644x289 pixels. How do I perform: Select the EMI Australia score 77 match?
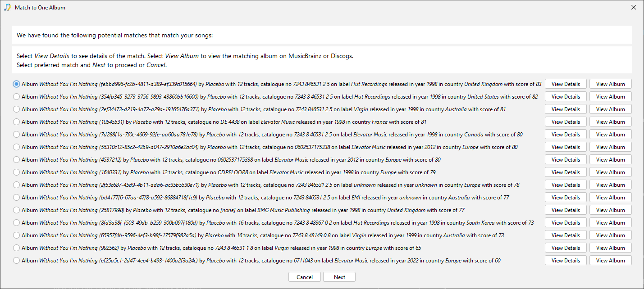coord(17,198)
